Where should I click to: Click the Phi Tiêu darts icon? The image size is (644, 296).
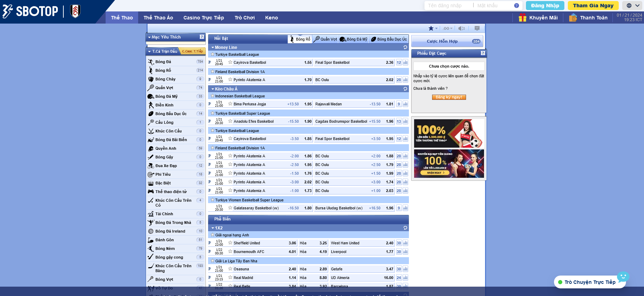coord(151,174)
